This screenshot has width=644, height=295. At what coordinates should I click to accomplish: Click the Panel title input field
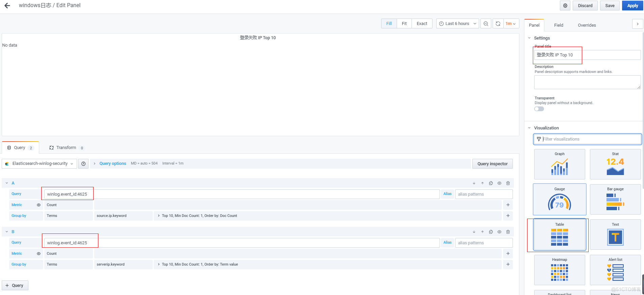587,55
